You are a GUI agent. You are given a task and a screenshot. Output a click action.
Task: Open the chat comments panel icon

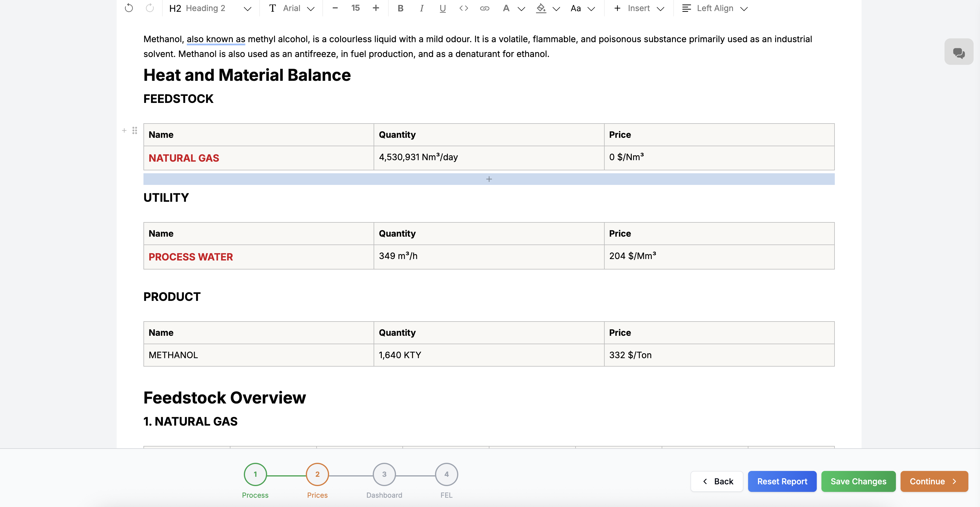[x=959, y=52]
